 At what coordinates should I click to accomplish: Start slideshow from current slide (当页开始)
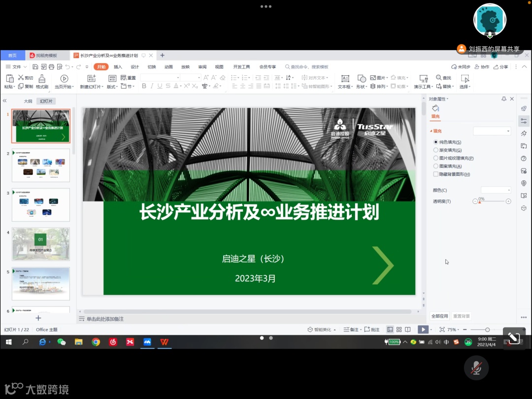pyautogui.click(x=64, y=82)
